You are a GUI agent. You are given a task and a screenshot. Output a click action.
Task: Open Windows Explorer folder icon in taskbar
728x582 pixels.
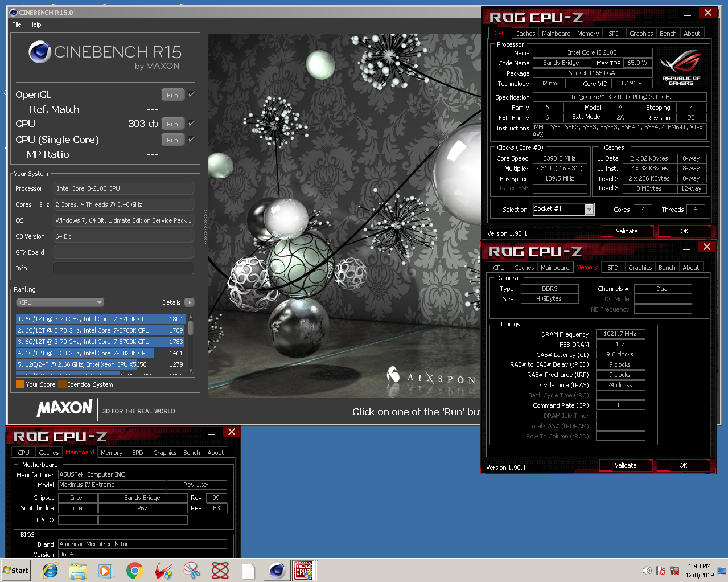[78, 571]
